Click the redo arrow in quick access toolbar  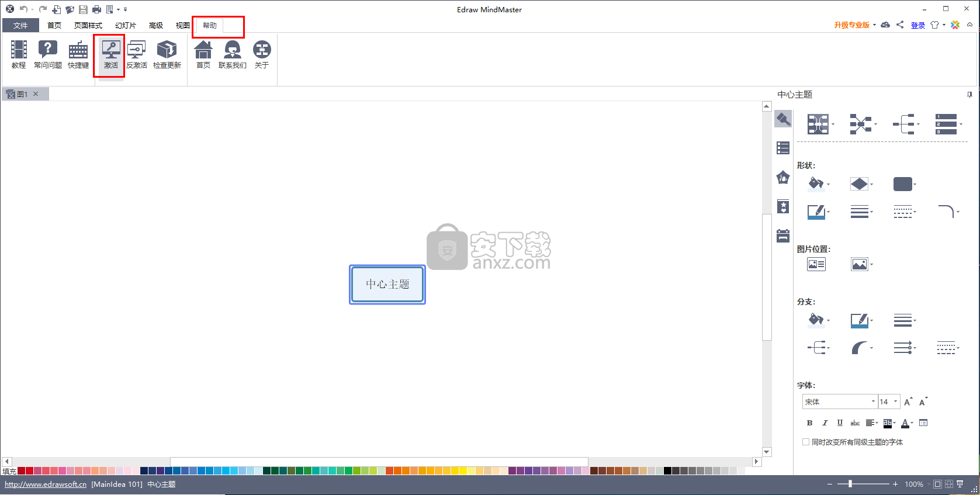(x=43, y=9)
